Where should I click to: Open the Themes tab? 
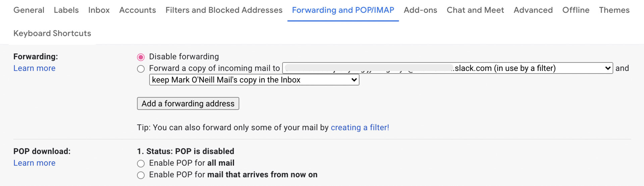pos(614,10)
